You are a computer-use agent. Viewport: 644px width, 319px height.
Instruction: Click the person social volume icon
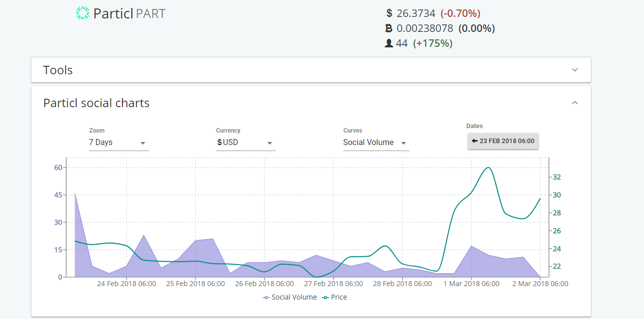pos(389,43)
